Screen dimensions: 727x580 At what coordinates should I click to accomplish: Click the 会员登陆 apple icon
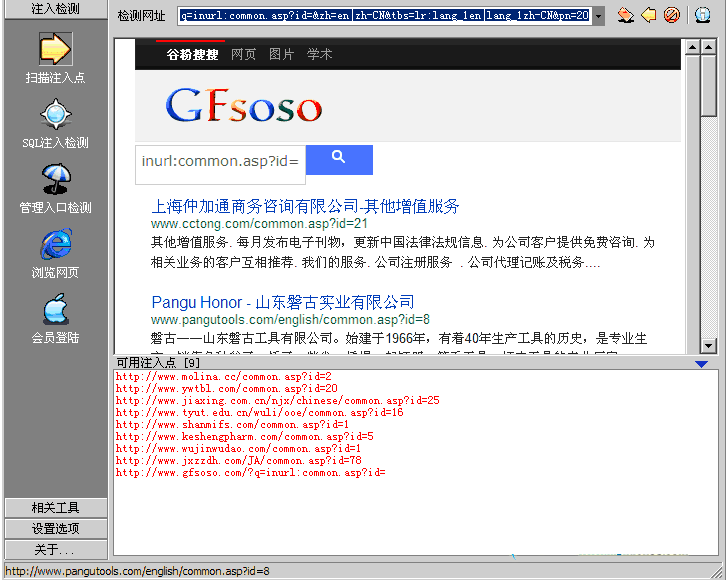(x=55, y=309)
